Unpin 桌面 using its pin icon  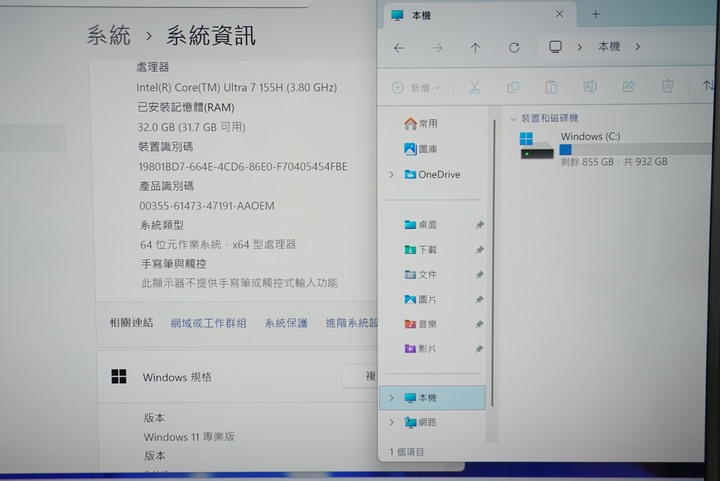point(479,224)
